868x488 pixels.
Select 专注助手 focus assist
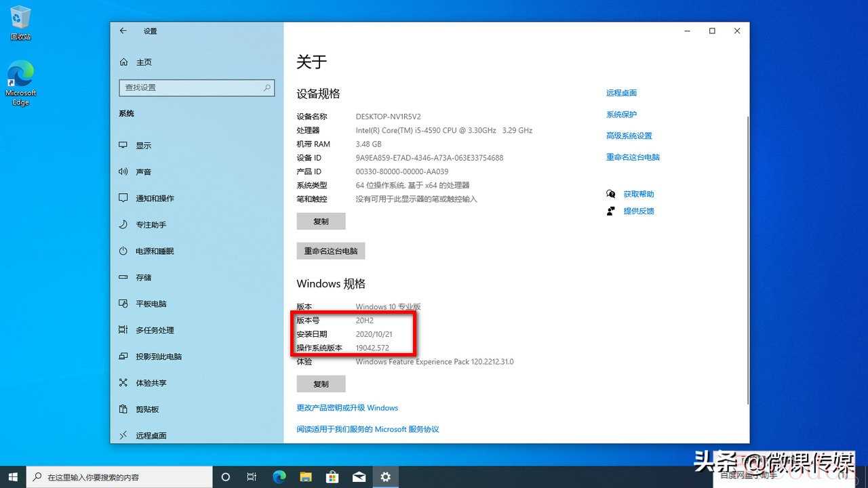pos(151,225)
